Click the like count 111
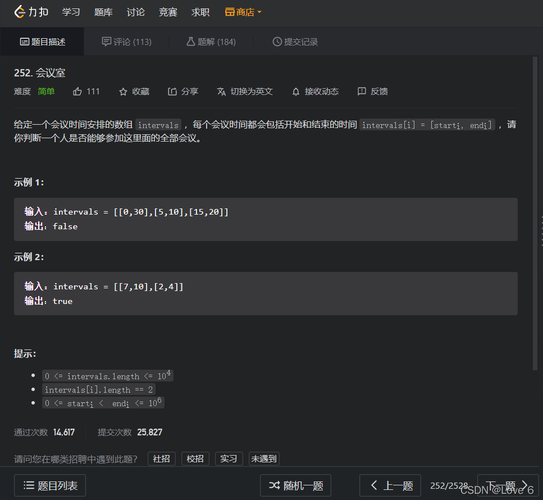The height and width of the screenshot is (500, 543). pyautogui.click(x=93, y=91)
